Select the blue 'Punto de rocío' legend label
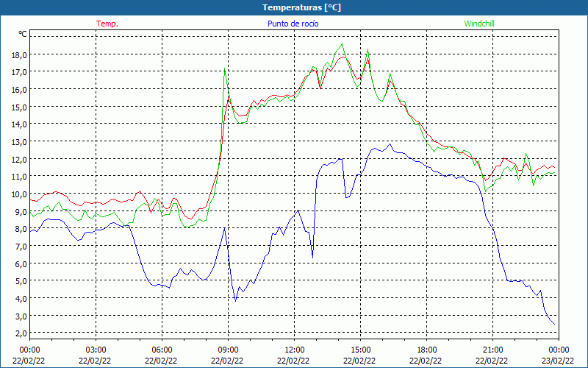This screenshot has width=588, height=368. tap(293, 24)
